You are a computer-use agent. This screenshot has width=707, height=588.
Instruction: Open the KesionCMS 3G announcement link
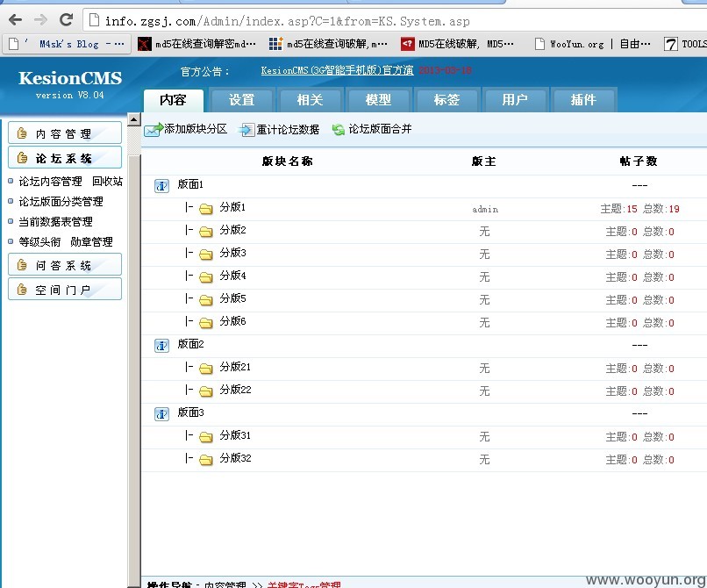[x=337, y=70]
